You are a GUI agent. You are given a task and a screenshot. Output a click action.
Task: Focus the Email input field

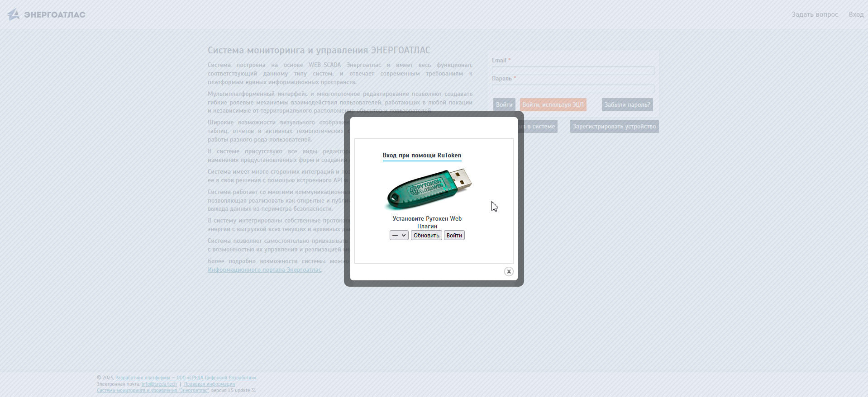(x=573, y=71)
